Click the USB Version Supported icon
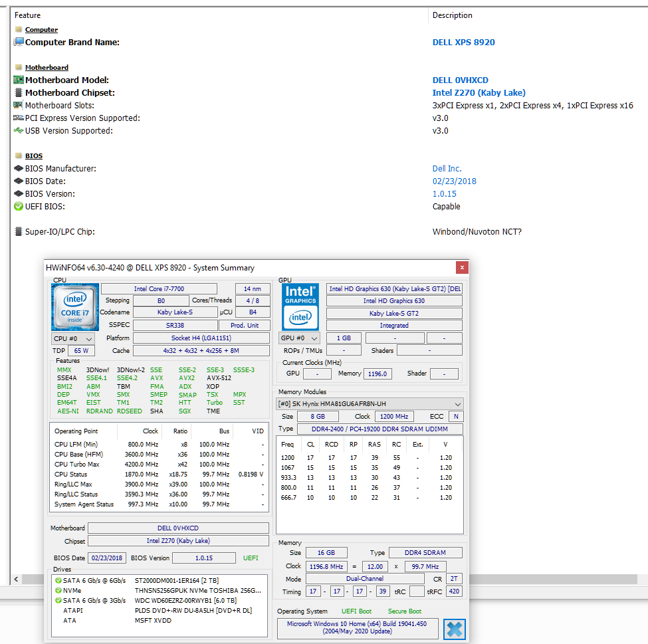The width and height of the screenshot is (648, 644). pos(18,131)
